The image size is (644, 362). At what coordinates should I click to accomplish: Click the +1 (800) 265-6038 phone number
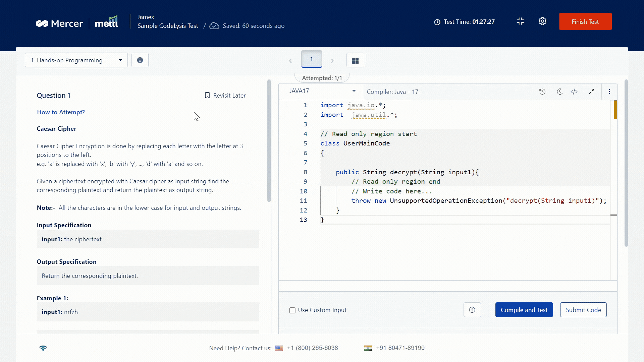pos(313,348)
